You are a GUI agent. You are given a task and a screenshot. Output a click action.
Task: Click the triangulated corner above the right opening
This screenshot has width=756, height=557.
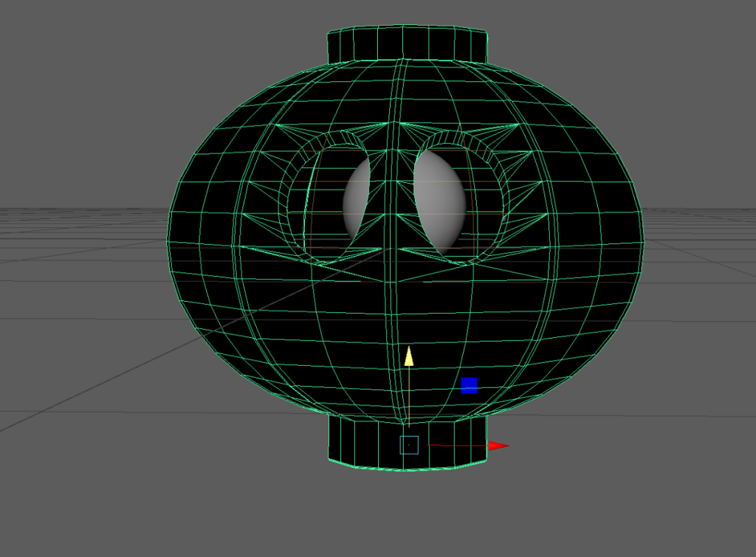click(x=509, y=136)
